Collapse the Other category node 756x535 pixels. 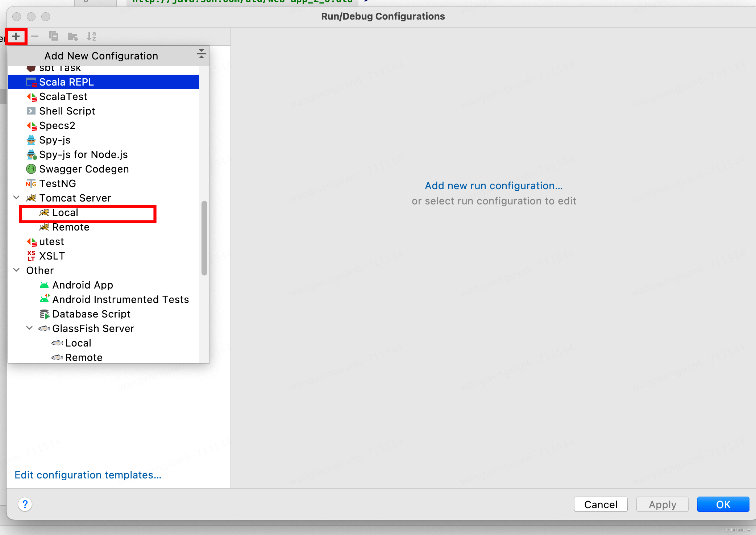point(16,270)
